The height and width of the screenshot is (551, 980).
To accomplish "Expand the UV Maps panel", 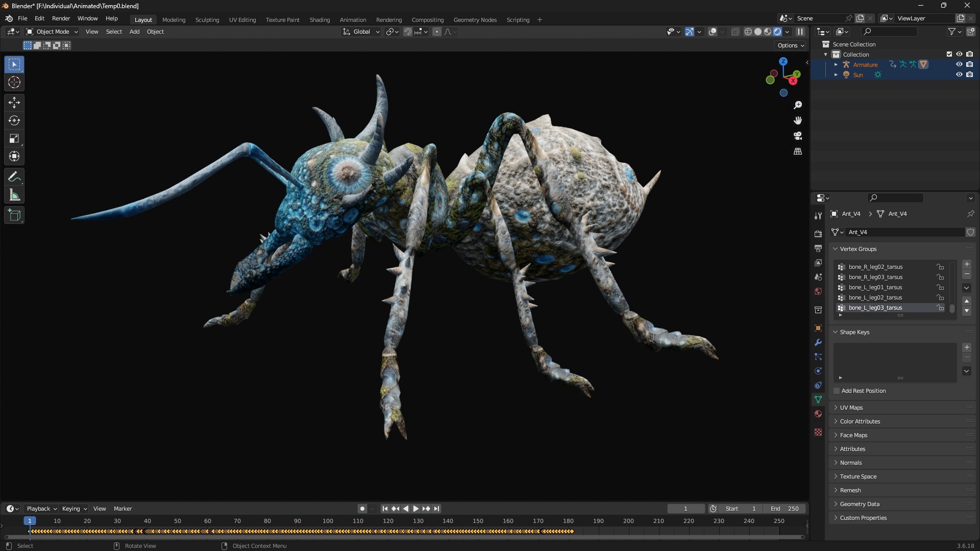I will [902, 408].
